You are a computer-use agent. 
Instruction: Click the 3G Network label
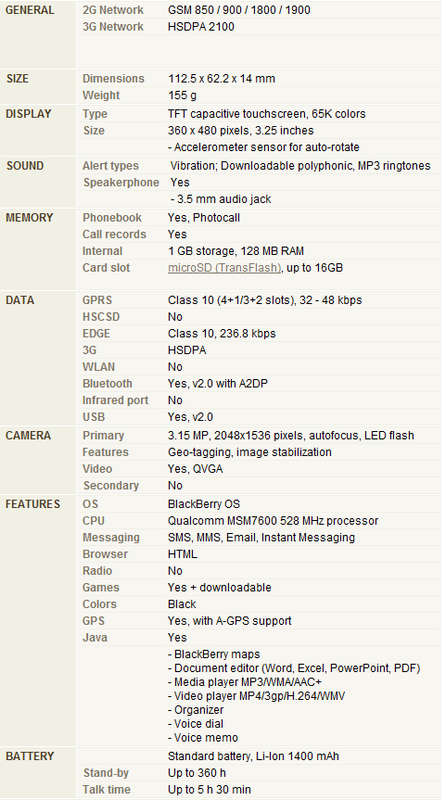(113, 27)
